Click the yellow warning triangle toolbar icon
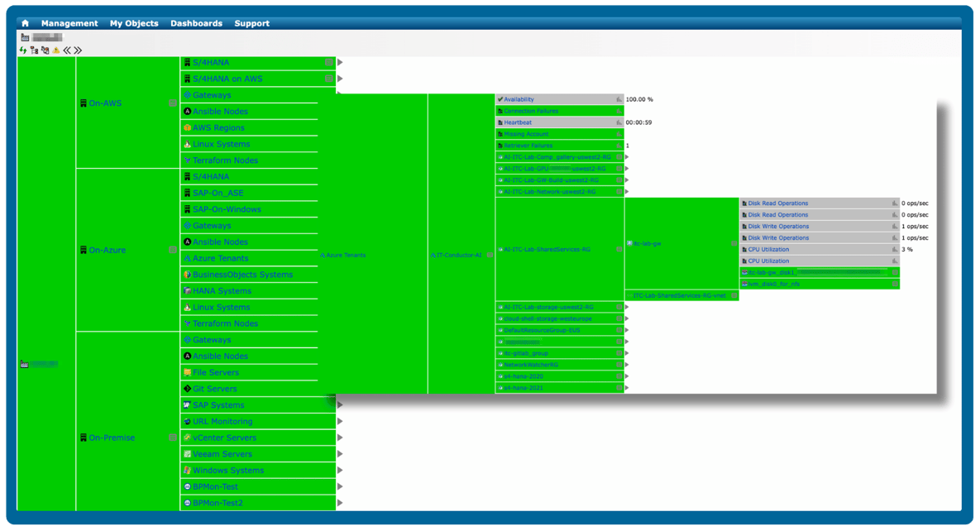This screenshot has height=531, width=980. [56, 50]
